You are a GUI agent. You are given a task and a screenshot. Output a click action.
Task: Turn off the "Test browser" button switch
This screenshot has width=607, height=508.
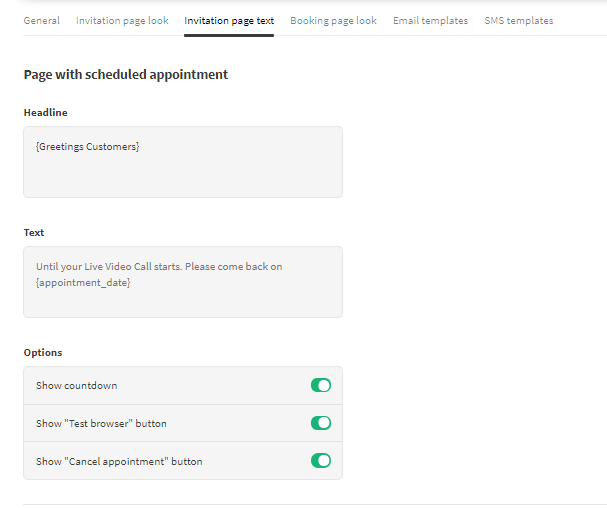[x=321, y=423]
